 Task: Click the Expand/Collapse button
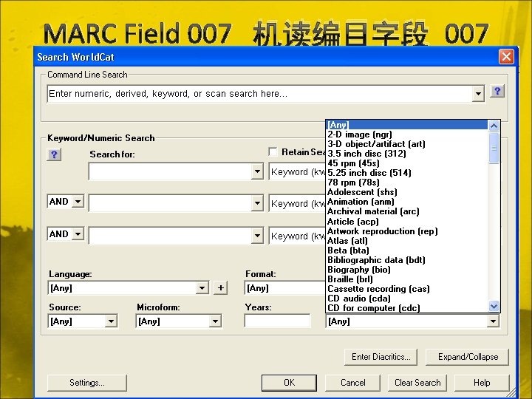pos(468,357)
